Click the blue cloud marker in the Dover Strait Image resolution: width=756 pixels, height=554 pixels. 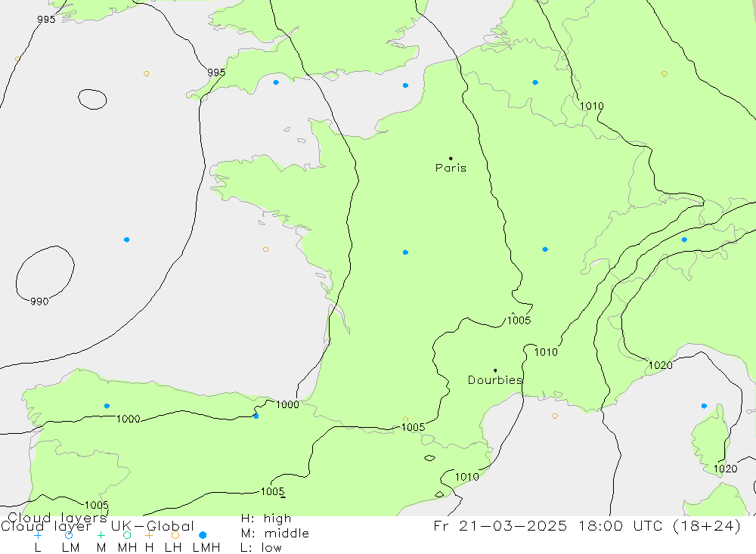click(405, 85)
